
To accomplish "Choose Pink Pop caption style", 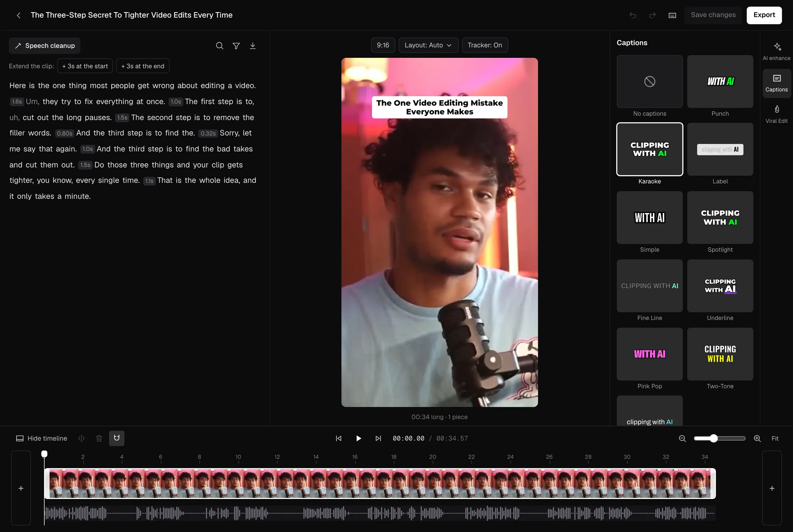I will (649, 354).
